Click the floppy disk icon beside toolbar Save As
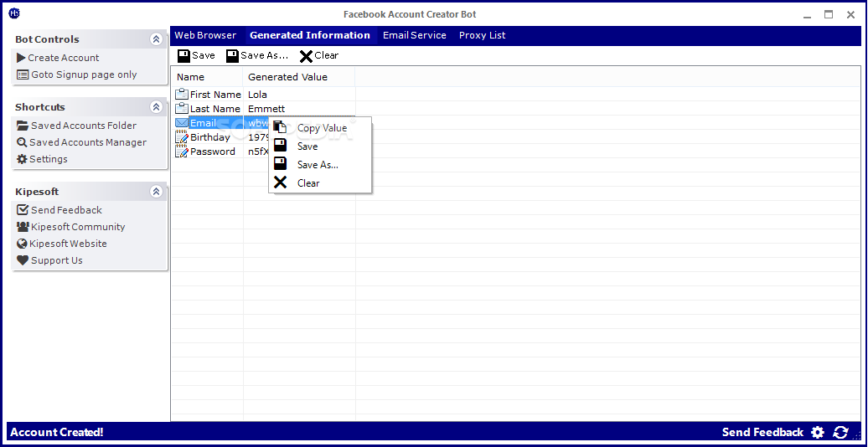 click(x=232, y=55)
